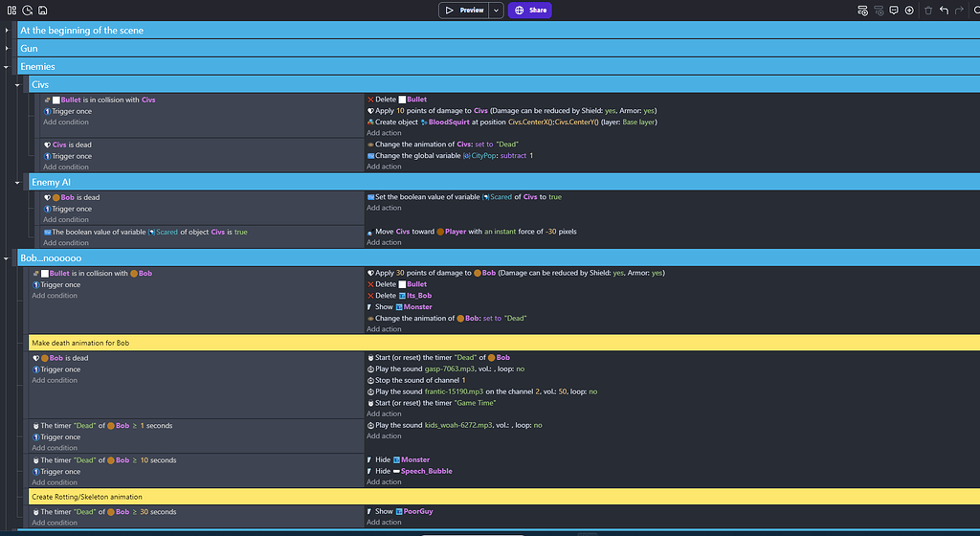Select 'Hide Speech_Bubble' action
The image size is (980, 536).
tap(410, 471)
